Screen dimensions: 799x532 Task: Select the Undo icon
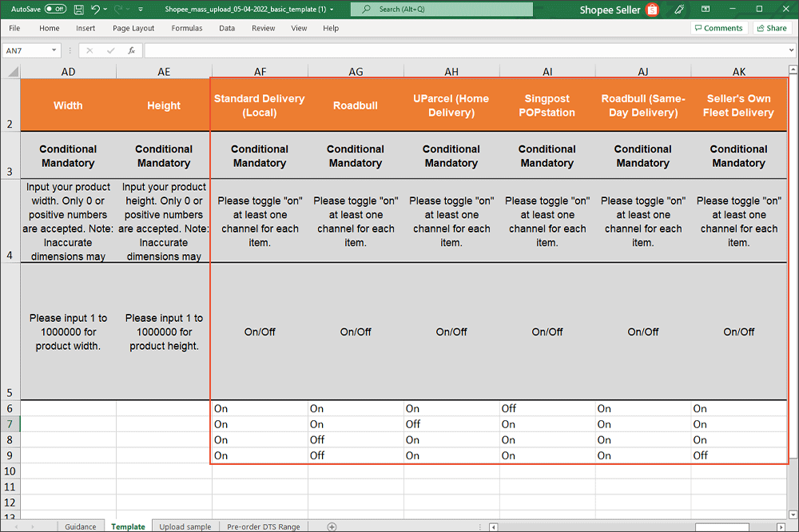(x=94, y=9)
